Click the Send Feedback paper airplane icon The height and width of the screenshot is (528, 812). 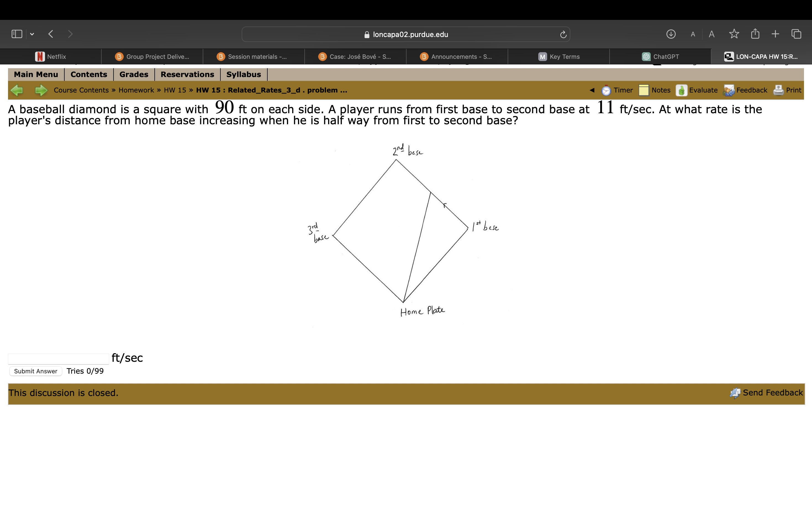[x=735, y=393]
